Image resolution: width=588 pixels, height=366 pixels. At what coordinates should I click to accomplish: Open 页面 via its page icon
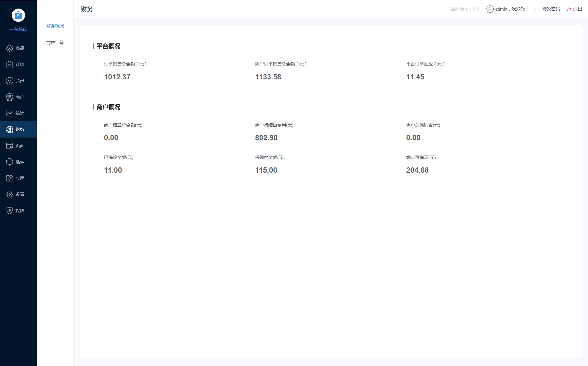tap(9, 146)
